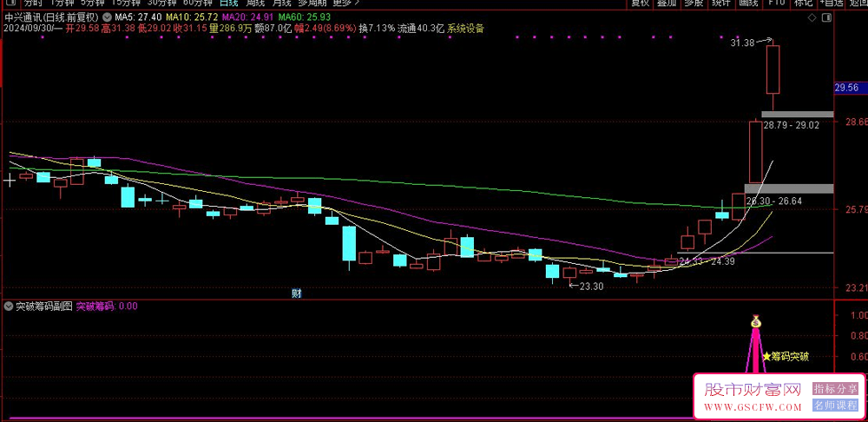The image size is (868, 422).
Task: Select the 日线 daily chart tab
Action: [x=228, y=3]
